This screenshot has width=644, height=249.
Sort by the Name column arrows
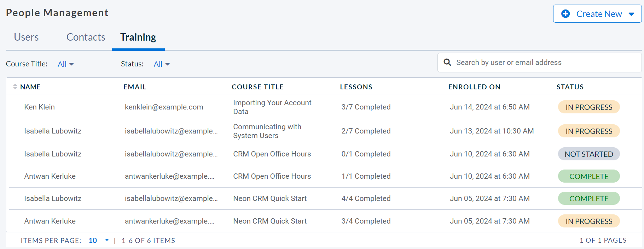(x=15, y=87)
